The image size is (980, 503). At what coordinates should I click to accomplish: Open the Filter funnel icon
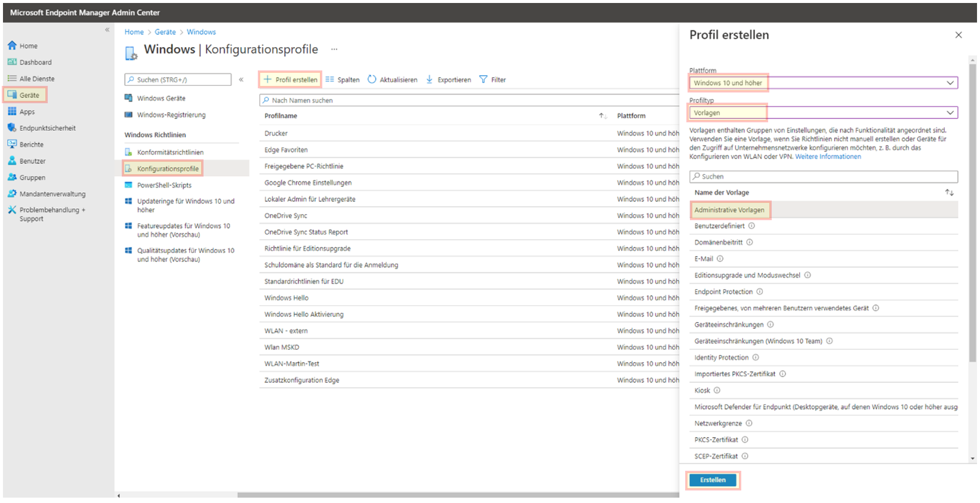coord(483,79)
